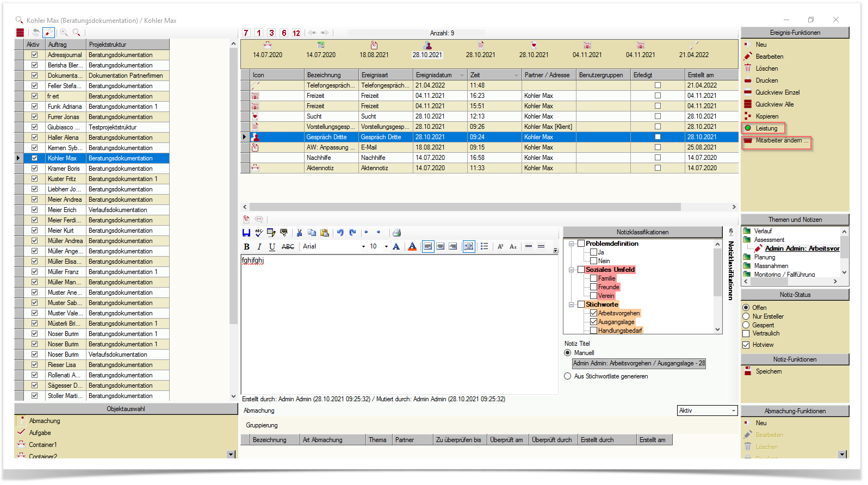The image size is (868, 485).
Task: Click Bearbeiten in Ereignis-Funktionen
Action: 769,57
